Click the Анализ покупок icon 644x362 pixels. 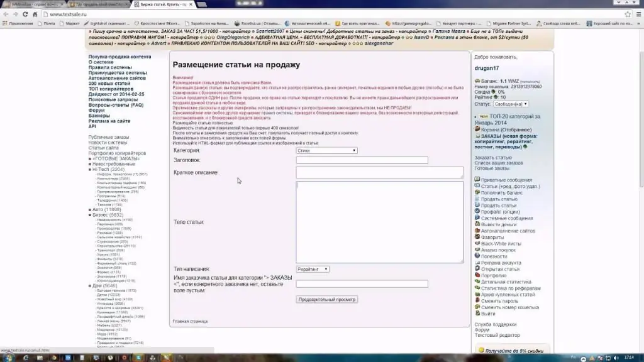477,250
